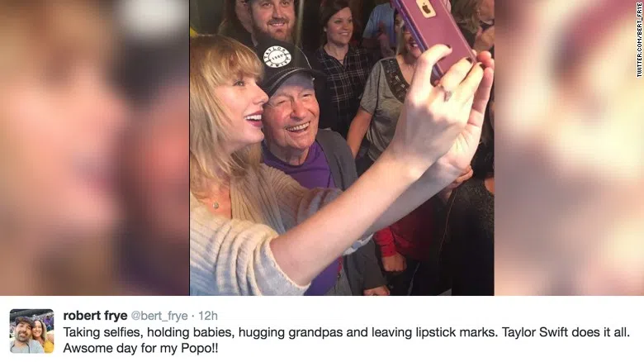This screenshot has width=644, height=362.
Task: Click the TWITTER.COM/BERT_FRYE photo credit
Action: click(x=640, y=40)
